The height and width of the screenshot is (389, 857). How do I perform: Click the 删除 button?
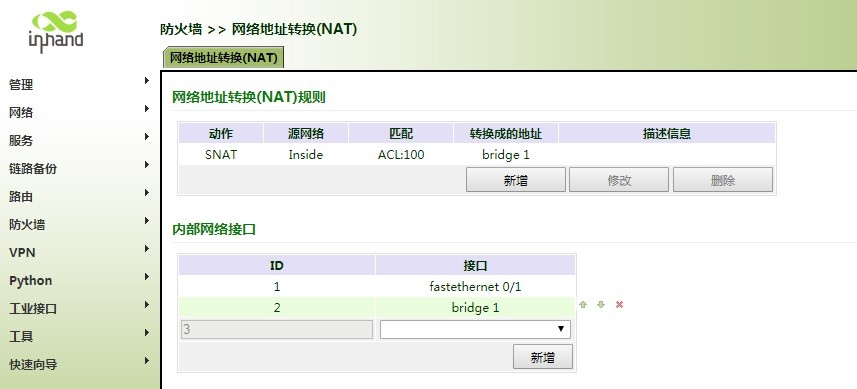click(x=723, y=180)
